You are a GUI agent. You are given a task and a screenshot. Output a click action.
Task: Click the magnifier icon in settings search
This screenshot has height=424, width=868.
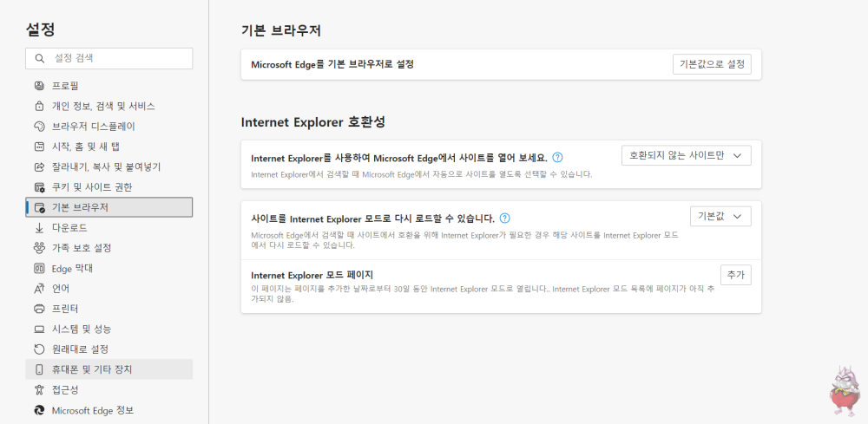click(x=39, y=59)
